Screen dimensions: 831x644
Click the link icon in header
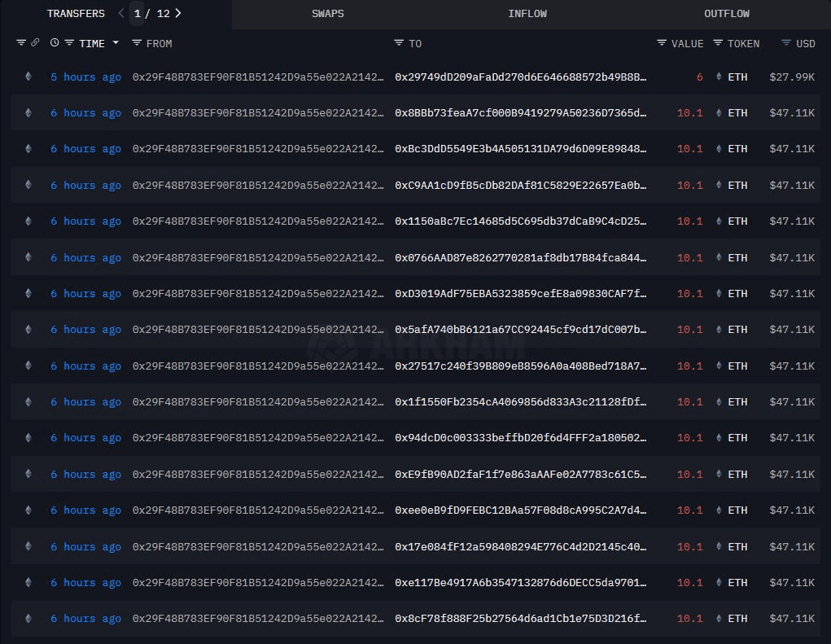click(x=35, y=42)
